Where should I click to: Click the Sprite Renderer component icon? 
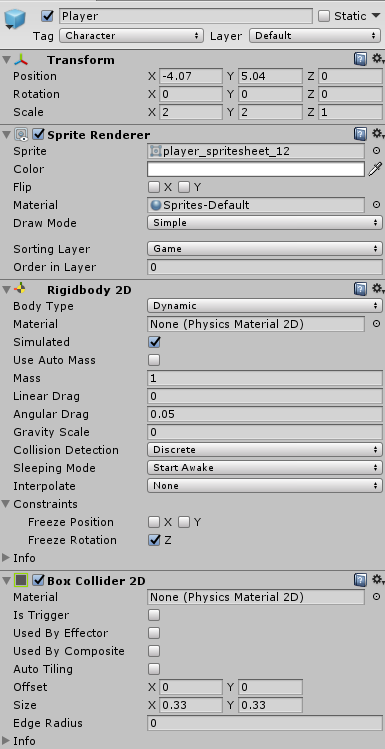tap(21, 135)
